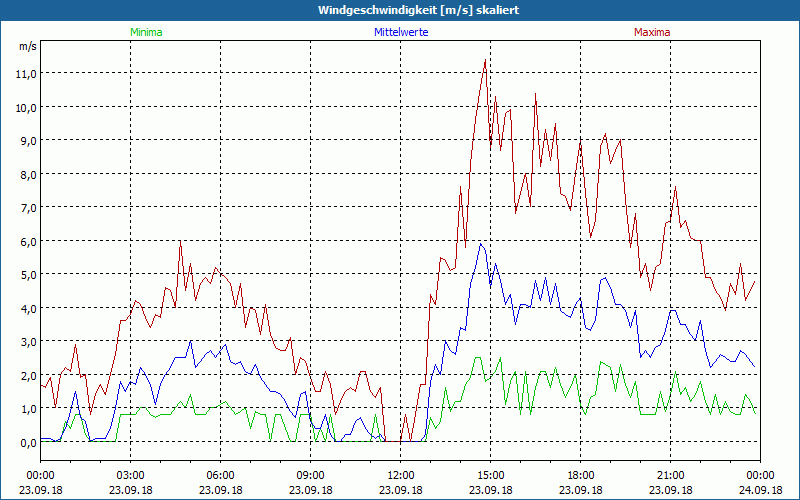
Task: Click the green Minima legend label
Action: 145,32
